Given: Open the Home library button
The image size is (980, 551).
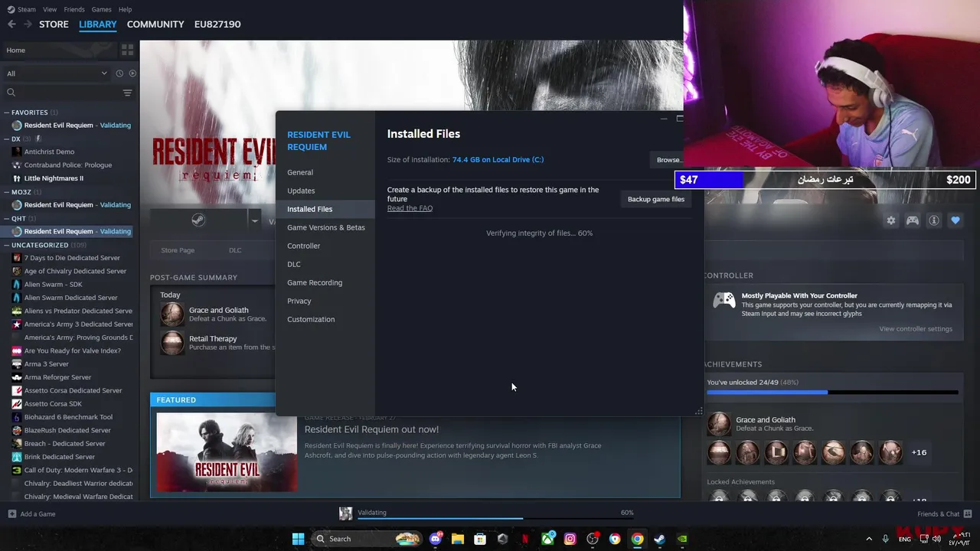Looking at the screenshot, I should [60, 50].
